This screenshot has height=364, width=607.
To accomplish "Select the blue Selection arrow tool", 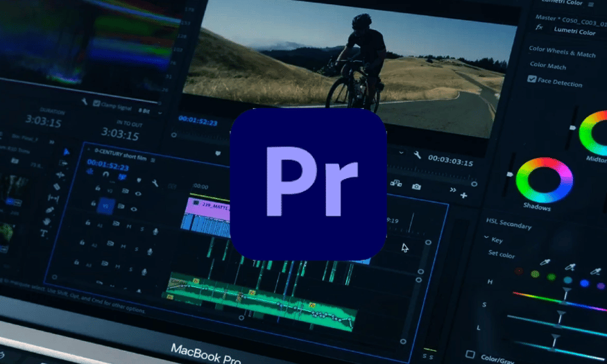I will (66, 152).
